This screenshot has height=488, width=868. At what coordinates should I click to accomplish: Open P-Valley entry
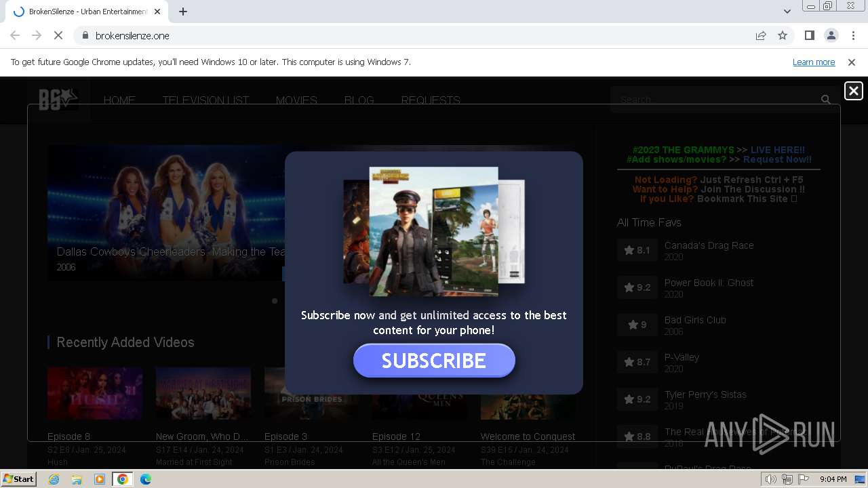coord(682,357)
